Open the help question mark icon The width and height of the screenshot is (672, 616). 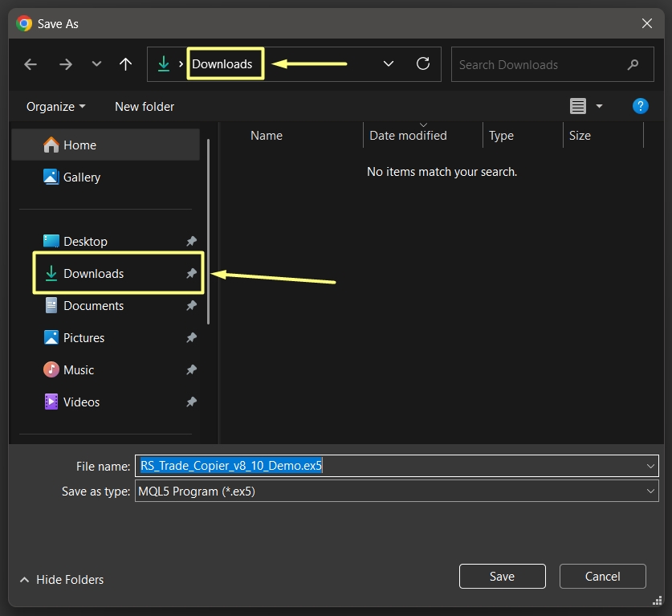click(x=640, y=106)
